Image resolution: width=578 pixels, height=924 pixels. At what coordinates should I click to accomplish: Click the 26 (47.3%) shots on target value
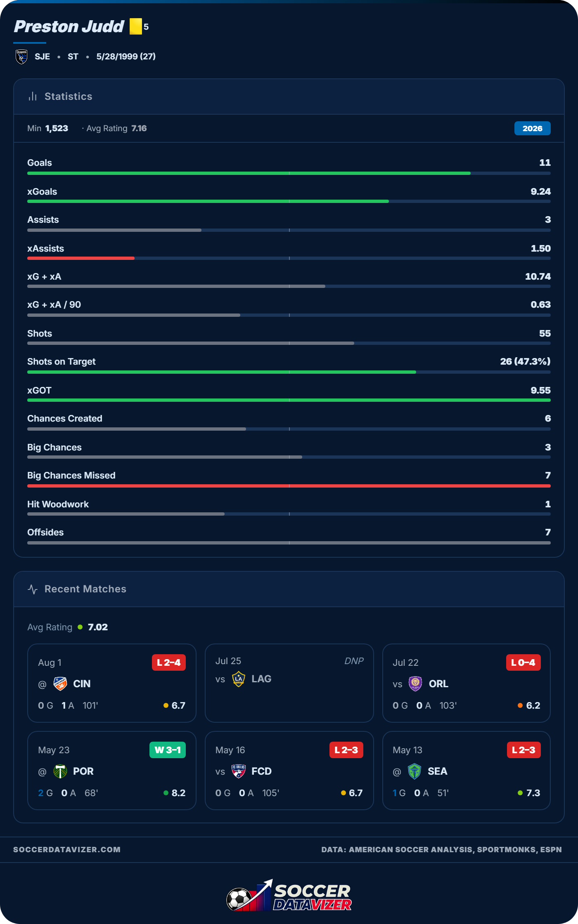525,361
